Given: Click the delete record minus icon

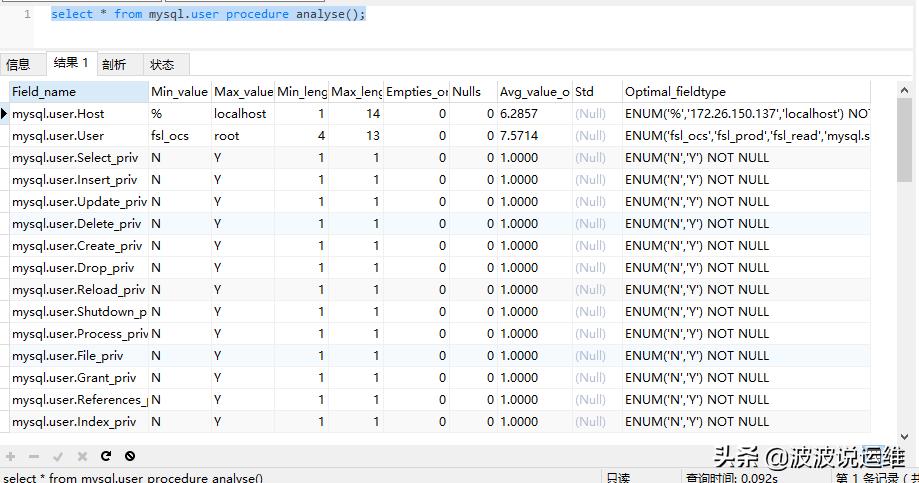Looking at the screenshot, I should coord(34,456).
